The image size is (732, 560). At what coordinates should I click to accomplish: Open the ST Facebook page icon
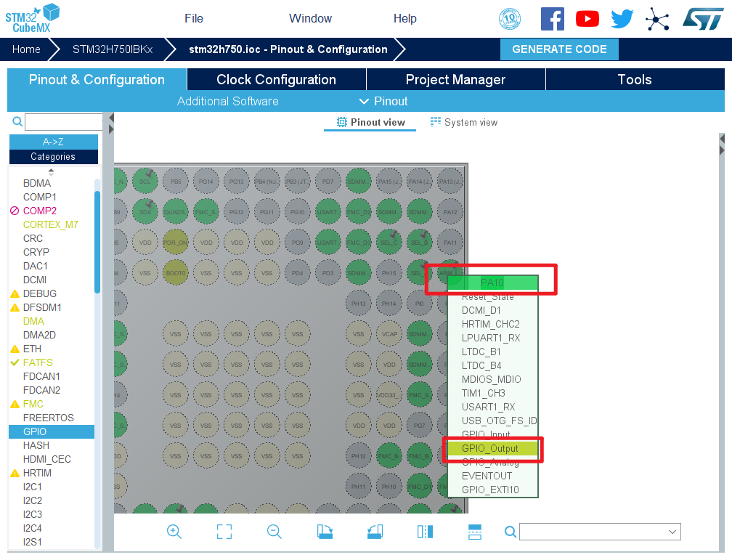tap(552, 19)
